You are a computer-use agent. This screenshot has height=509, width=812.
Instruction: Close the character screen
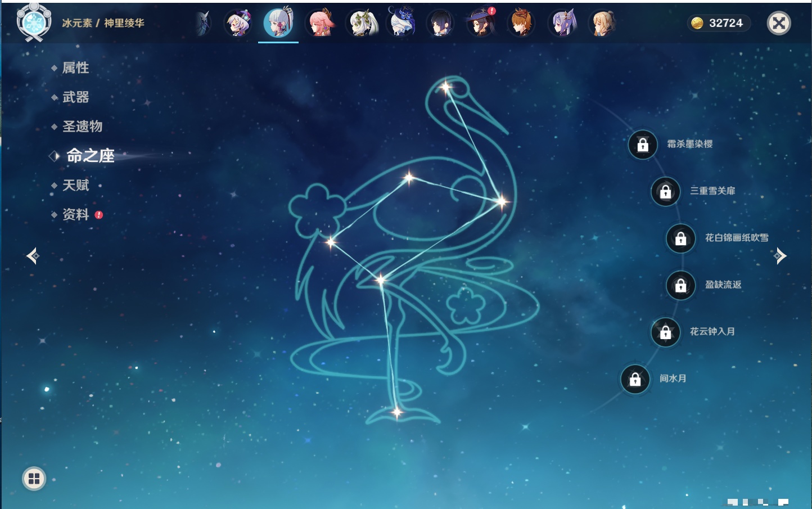tap(779, 23)
